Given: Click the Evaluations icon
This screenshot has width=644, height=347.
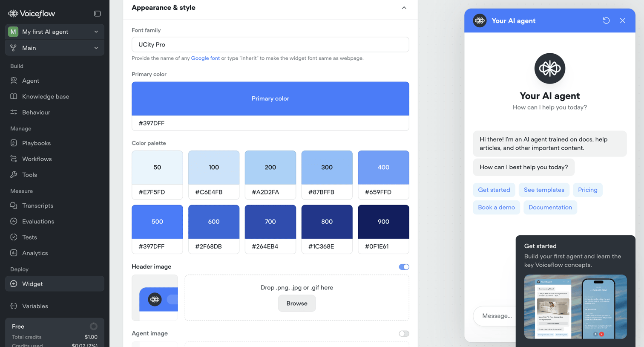Looking at the screenshot, I should pos(14,221).
